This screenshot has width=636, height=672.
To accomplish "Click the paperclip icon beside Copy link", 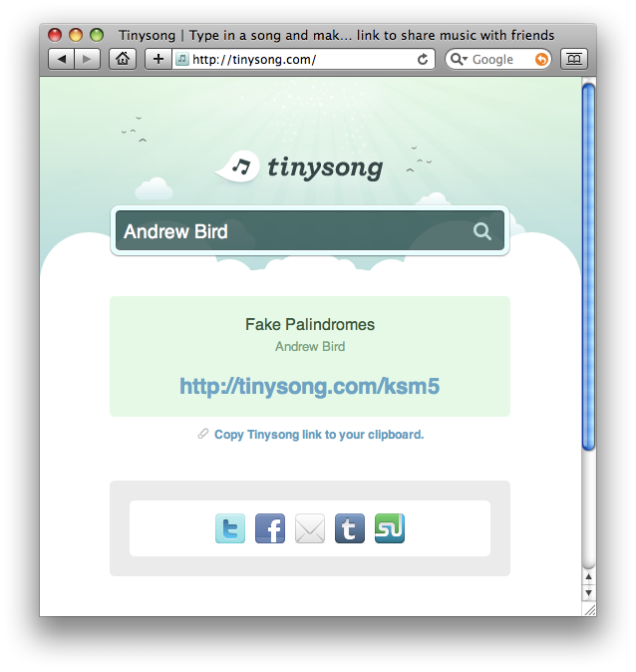I will click(x=202, y=434).
